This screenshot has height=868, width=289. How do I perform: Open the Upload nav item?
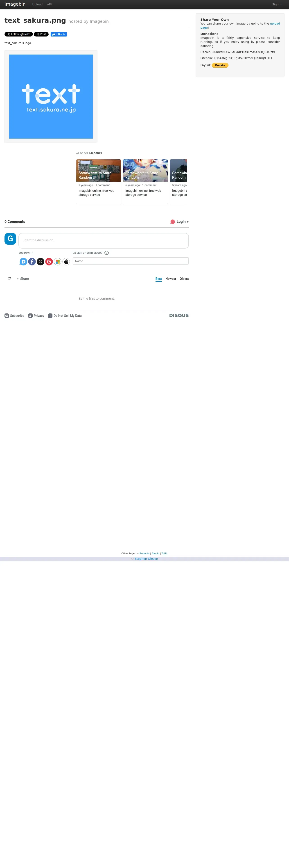(x=37, y=4)
